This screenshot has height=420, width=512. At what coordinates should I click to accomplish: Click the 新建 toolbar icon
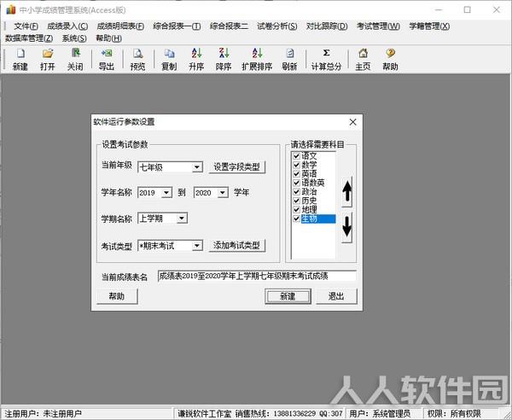click(20, 59)
